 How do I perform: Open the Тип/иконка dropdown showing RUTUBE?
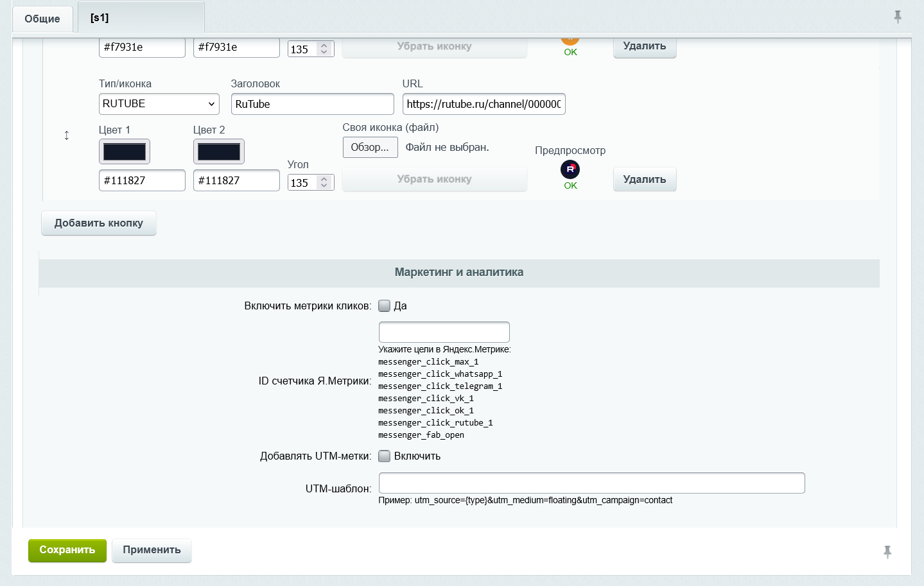point(159,103)
